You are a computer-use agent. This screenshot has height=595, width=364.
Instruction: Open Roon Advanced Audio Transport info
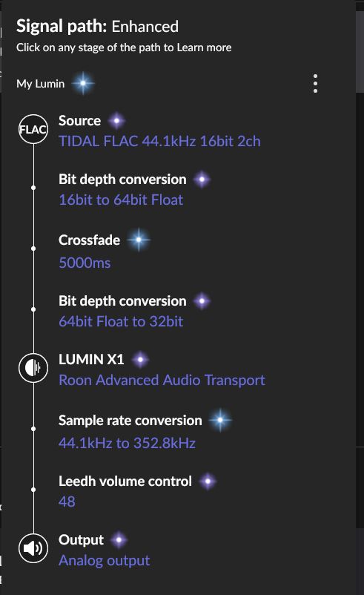[162, 380]
